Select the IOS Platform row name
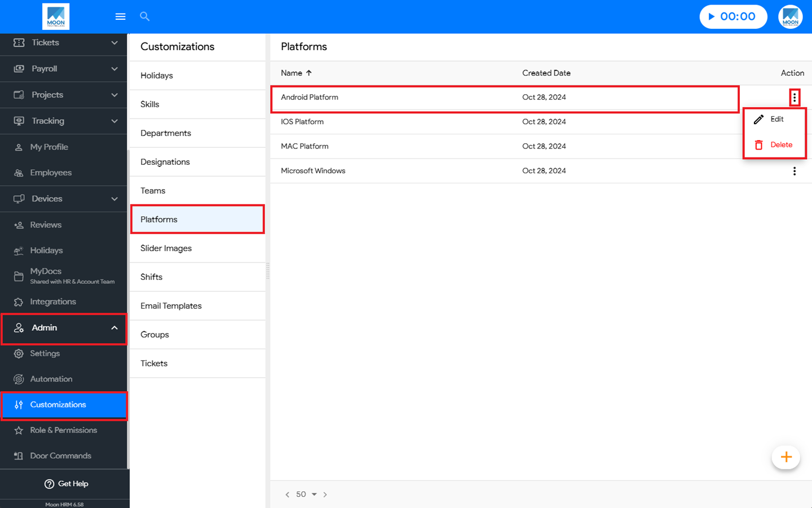Screen dimensions: 812x508 click(302, 122)
